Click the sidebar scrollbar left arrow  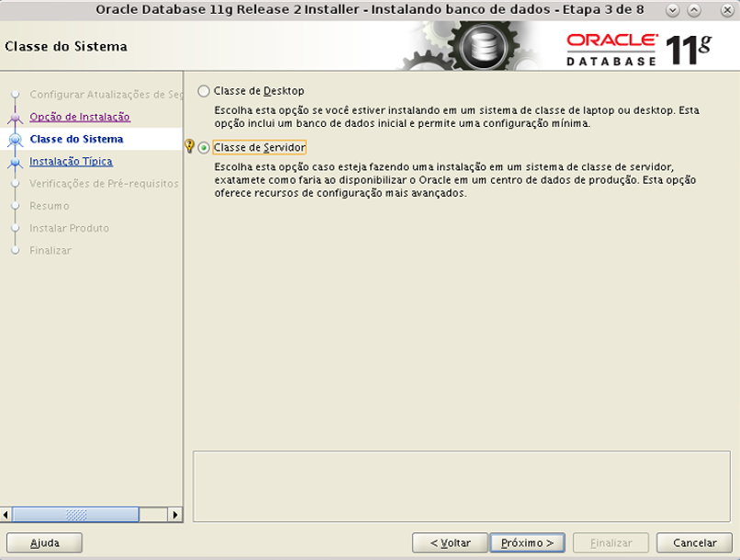6,514
